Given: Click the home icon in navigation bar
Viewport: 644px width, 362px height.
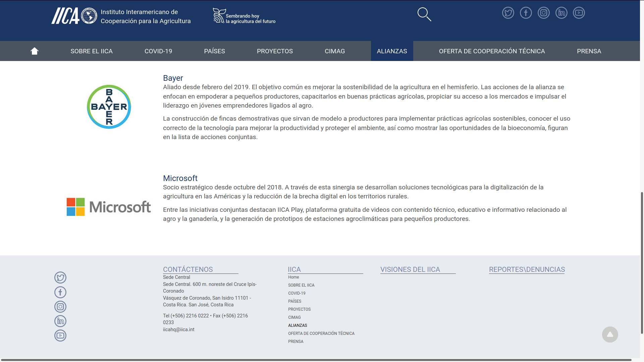Looking at the screenshot, I should click(35, 51).
